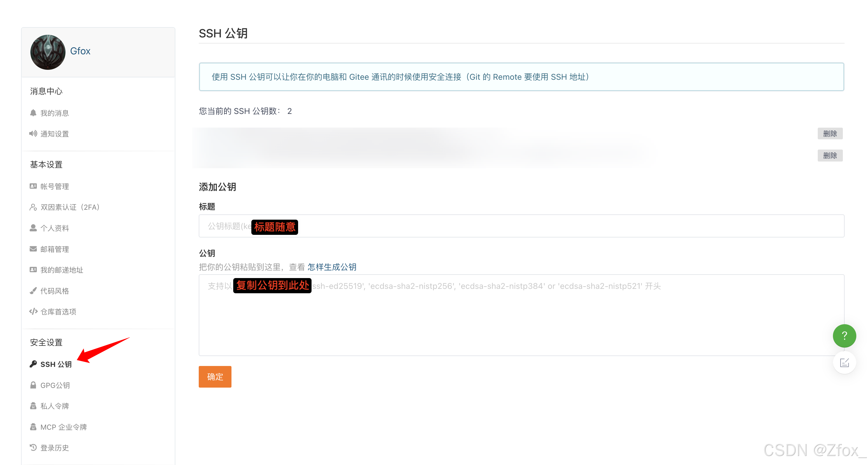Click the Gfox profile avatar
This screenshot has height=465, width=868.
48,52
